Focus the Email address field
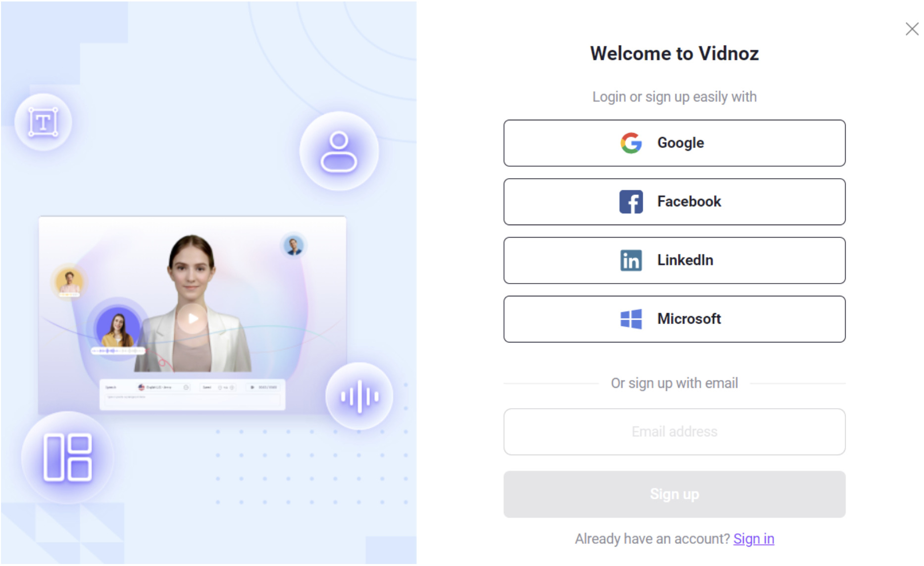The height and width of the screenshot is (566, 924). [674, 431]
